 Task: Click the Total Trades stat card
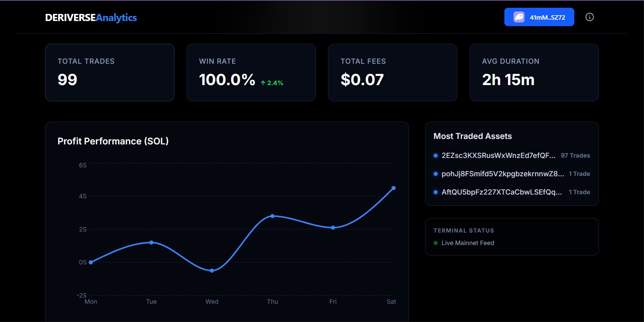110,72
